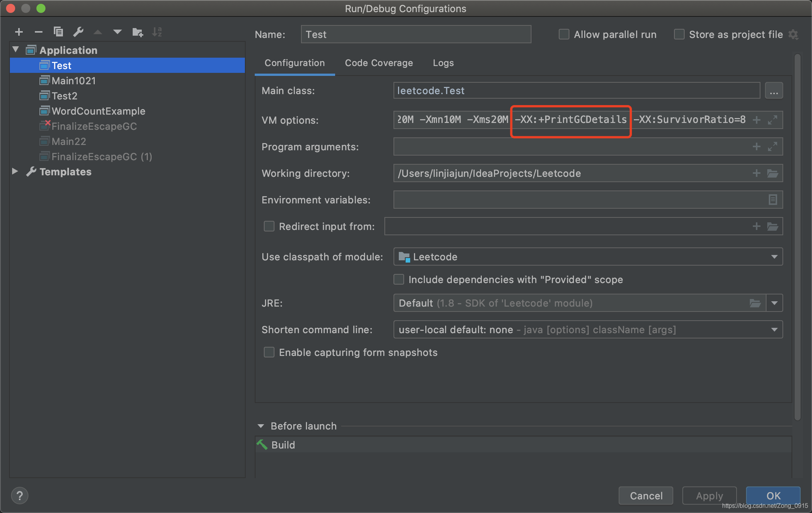
Task: Browse JRE folder icon
Action: pyautogui.click(x=755, y=303)
